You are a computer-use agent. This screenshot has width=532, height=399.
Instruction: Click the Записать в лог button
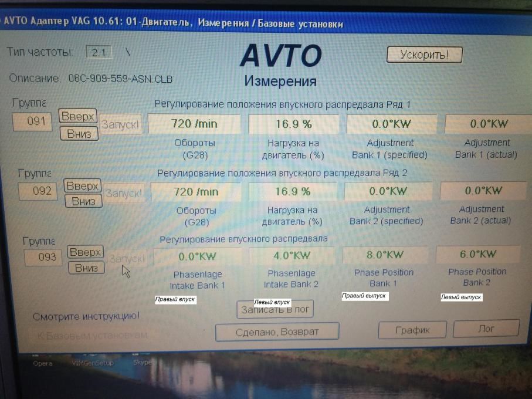pos(275,309)
